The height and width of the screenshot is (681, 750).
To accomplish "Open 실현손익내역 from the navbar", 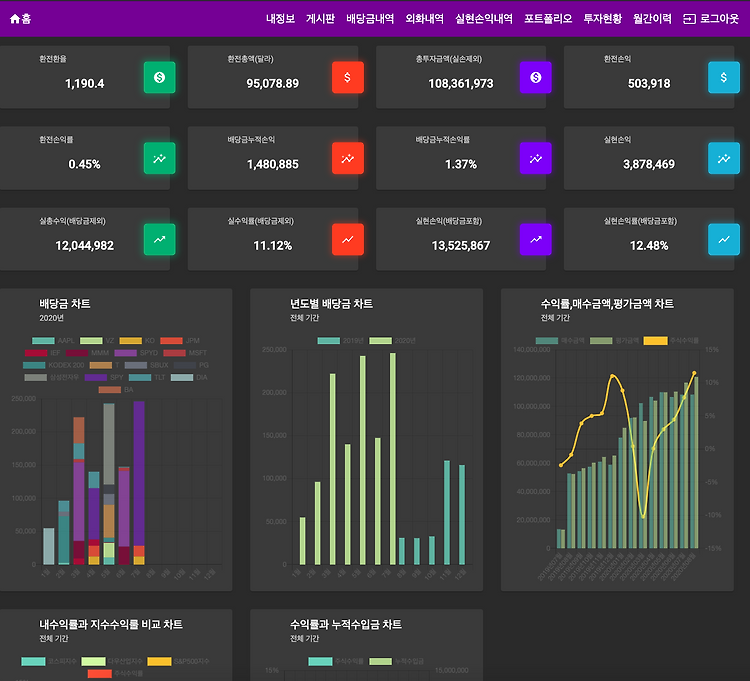I will point(484,19).
